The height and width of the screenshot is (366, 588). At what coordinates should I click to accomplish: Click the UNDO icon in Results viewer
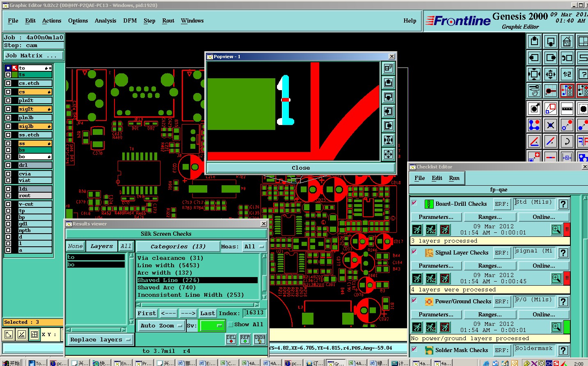[259, 339]
